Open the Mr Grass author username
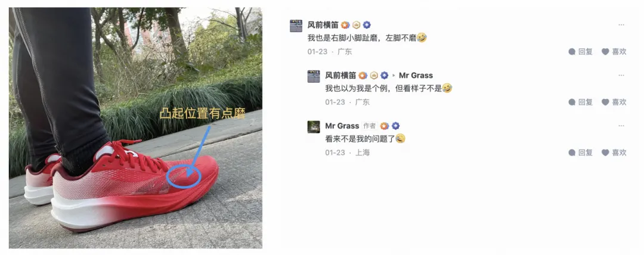 (x=342, y=126)
